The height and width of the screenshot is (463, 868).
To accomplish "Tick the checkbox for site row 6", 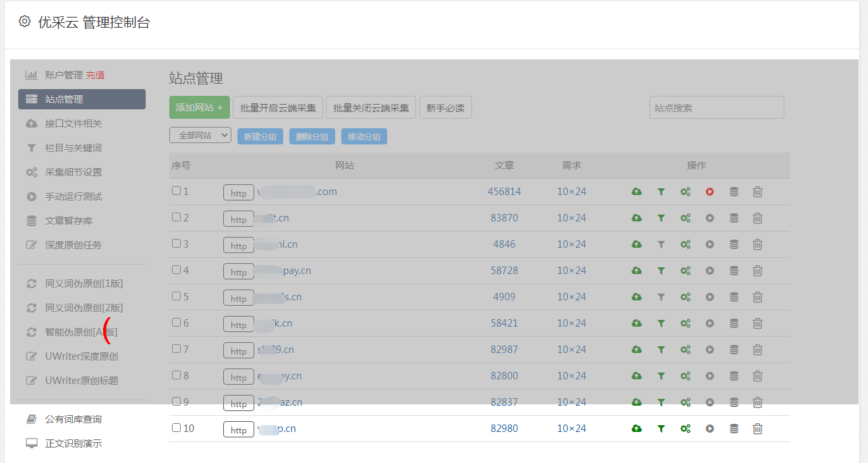I will click(176, 323).
